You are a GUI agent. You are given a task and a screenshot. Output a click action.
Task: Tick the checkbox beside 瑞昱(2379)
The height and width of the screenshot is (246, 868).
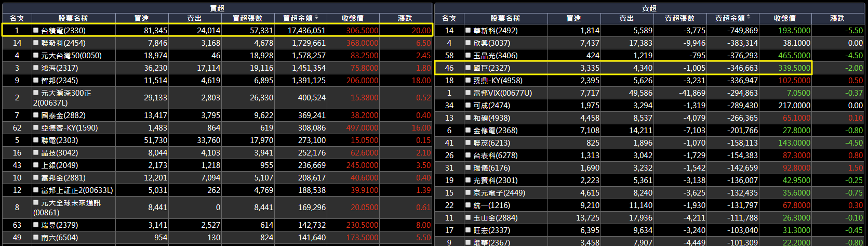36,225
